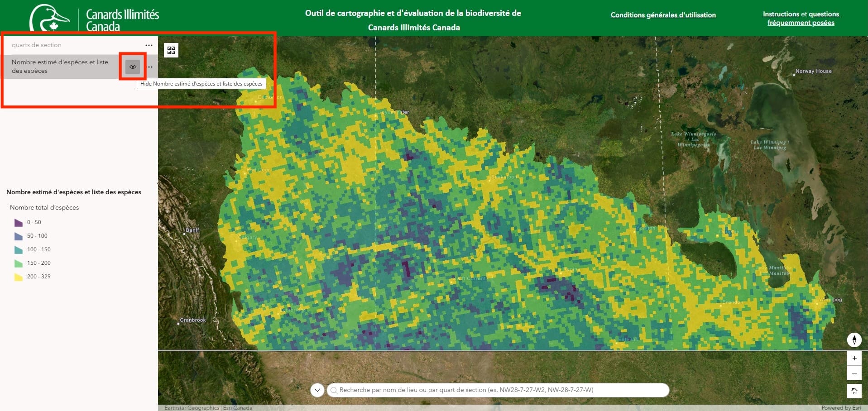Screen dimensions: 868x411
Task: Click the search magnifier icon
Action: pos(334,390)
